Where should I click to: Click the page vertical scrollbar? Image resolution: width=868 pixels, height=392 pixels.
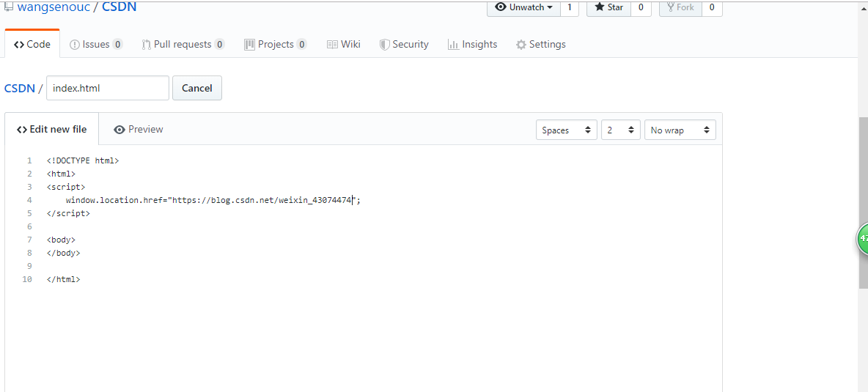point(863,202)
